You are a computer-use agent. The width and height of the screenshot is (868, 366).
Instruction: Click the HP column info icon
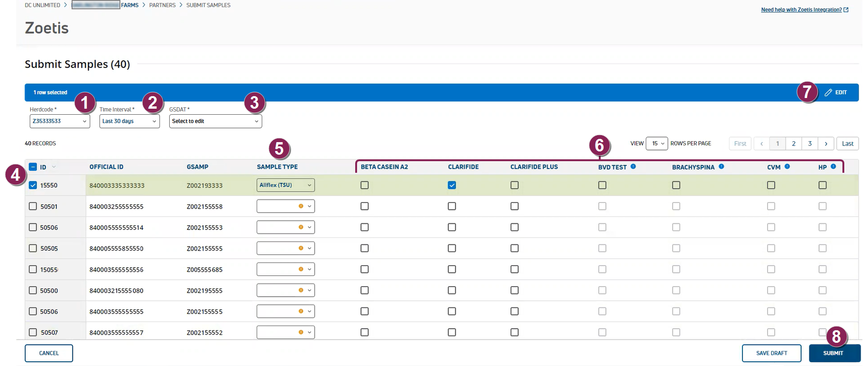click(833, 166)
